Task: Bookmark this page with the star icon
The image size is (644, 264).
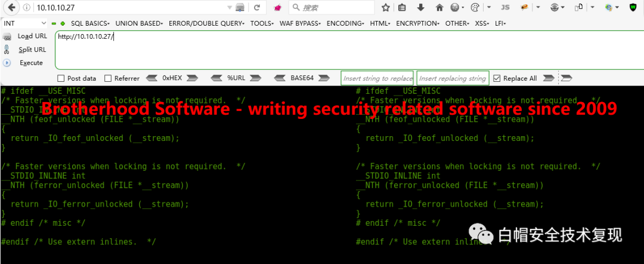Action: coord(385,7)
